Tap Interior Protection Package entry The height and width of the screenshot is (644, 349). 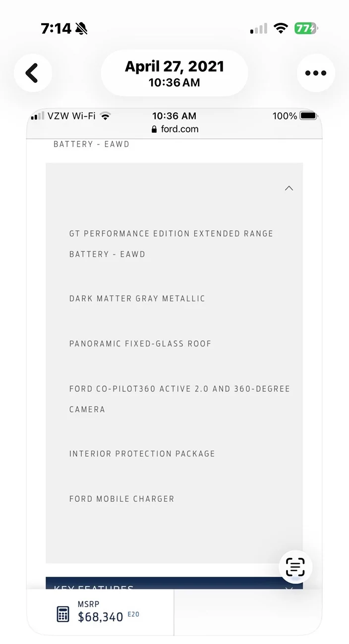tap(142, 454)
